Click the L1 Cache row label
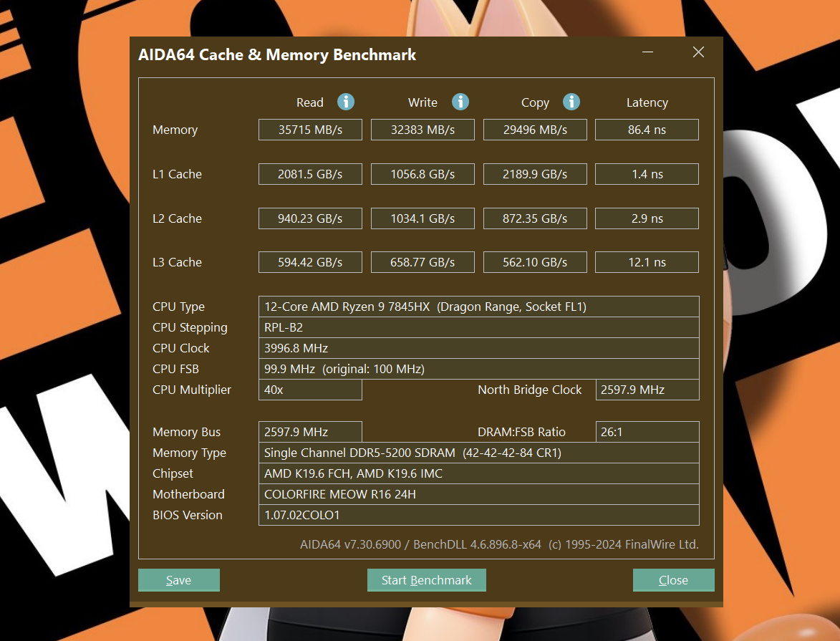This screenshot has width=840, height=641. [178, 174]
